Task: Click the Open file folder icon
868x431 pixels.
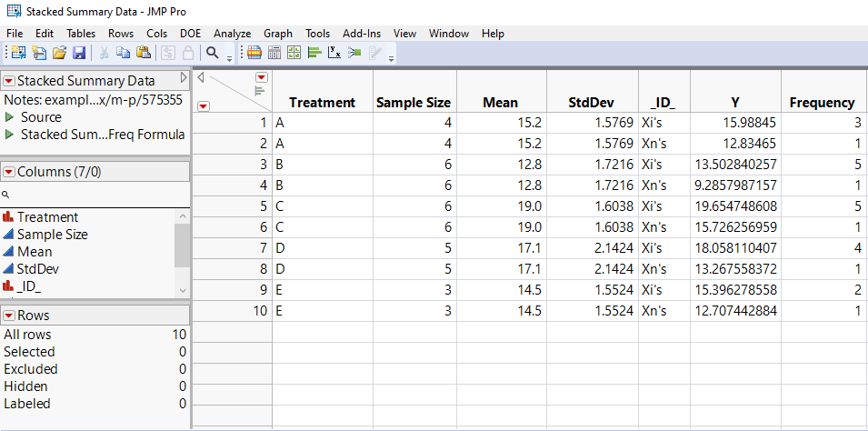Action: point(59,53)
